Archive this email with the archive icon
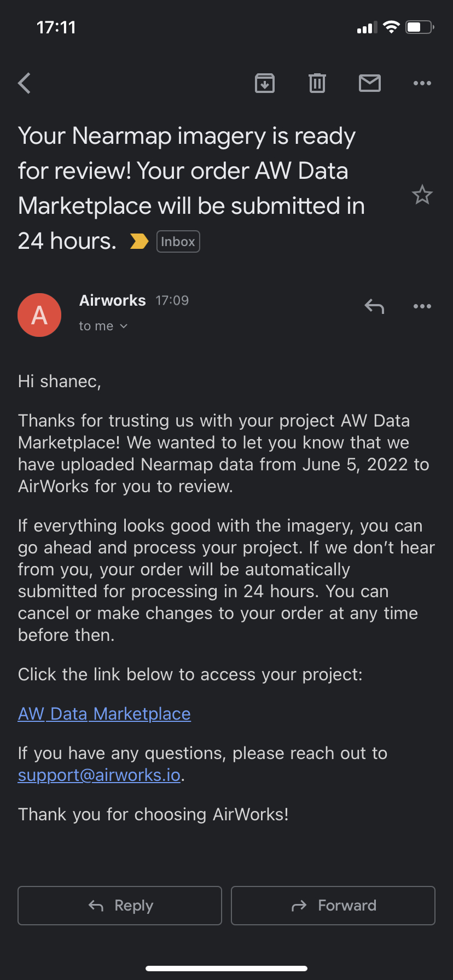Viewport: 453px width, 980px height. [265, 83]
